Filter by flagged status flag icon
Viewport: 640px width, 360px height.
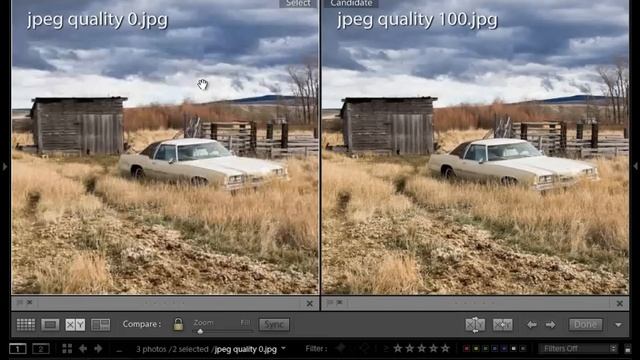[340, 348]
